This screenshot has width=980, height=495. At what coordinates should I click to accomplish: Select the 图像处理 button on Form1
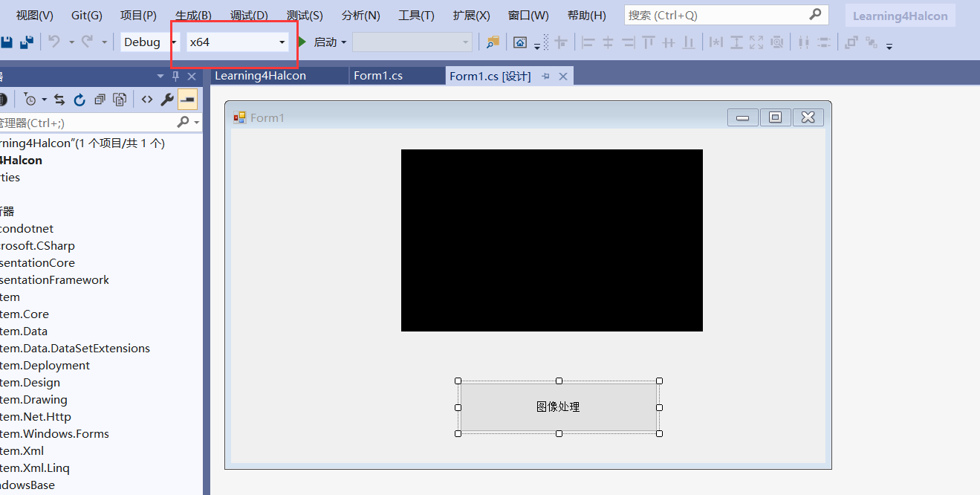click(x=558, y=407)
